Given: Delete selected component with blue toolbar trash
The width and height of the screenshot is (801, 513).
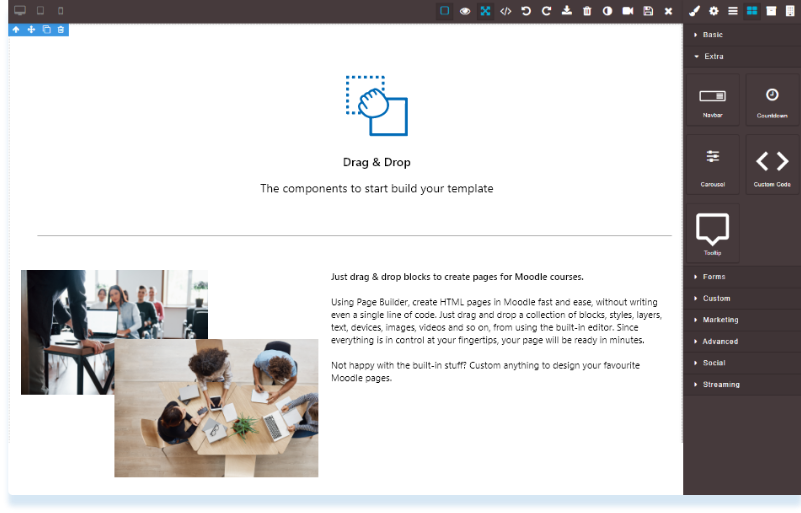Looking at the screenshot, I should click(x=61, y=30).
